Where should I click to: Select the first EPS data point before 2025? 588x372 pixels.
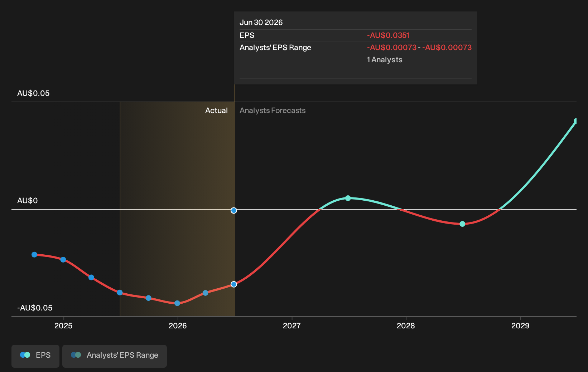click(34, 255)
